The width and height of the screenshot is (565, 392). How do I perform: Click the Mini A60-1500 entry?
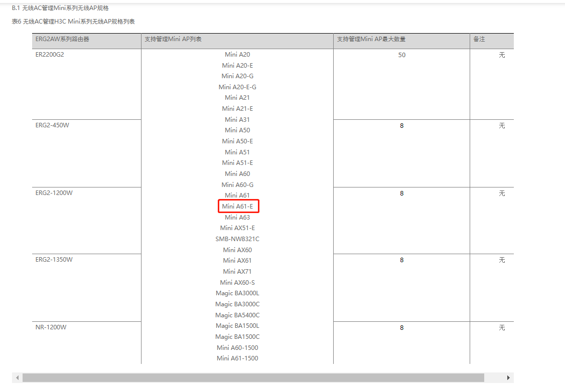pos(237,348)
